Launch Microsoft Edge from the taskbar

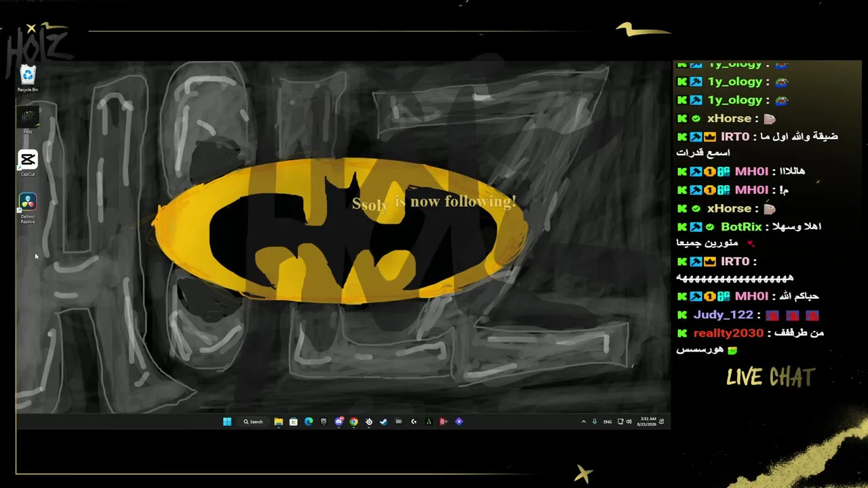[309, 422]
